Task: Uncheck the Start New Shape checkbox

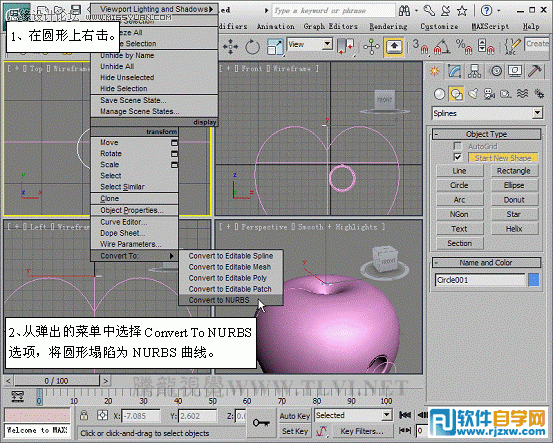Action: coord(457,157)
